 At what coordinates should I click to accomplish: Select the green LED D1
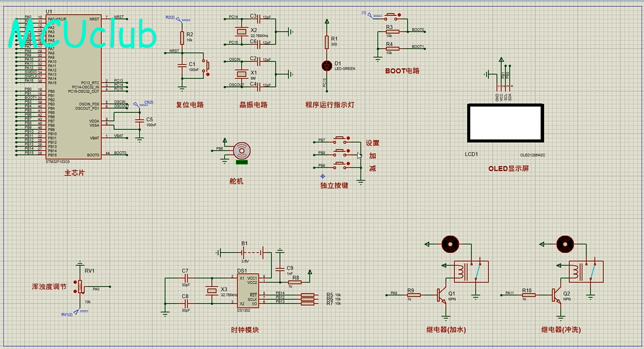tap(327, 66)
